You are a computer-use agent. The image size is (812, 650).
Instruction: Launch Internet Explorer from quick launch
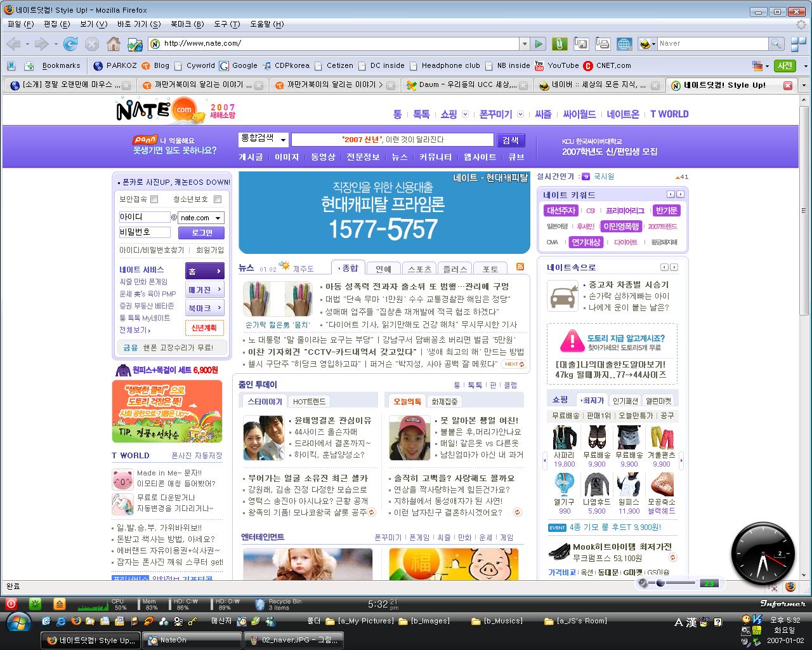tap(61, 621)
